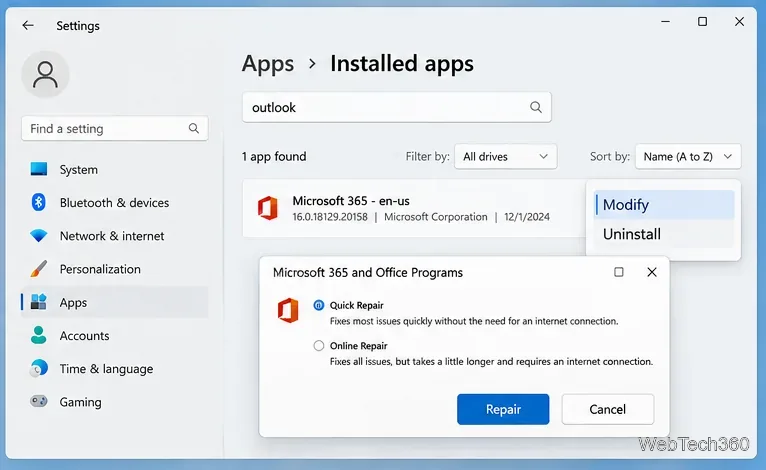Maximize the Microsoft 365 repair dialog
The image size is (766, 470).
[x=618, y=272]
